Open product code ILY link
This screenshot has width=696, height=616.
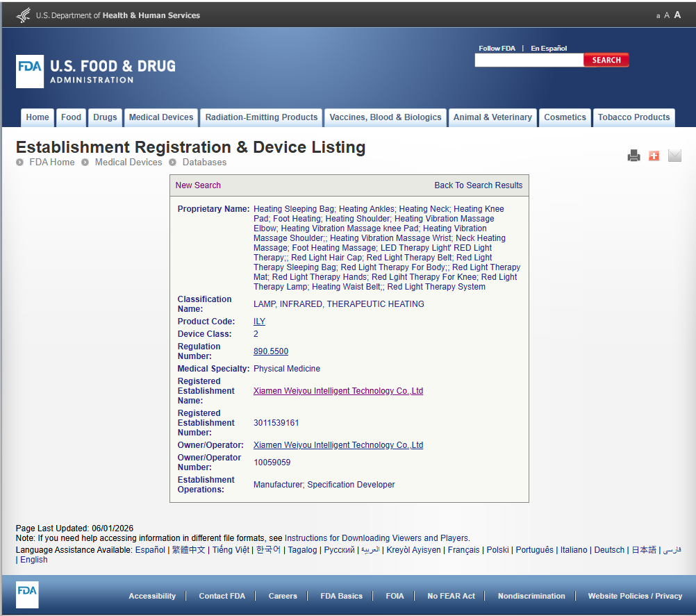259,322
